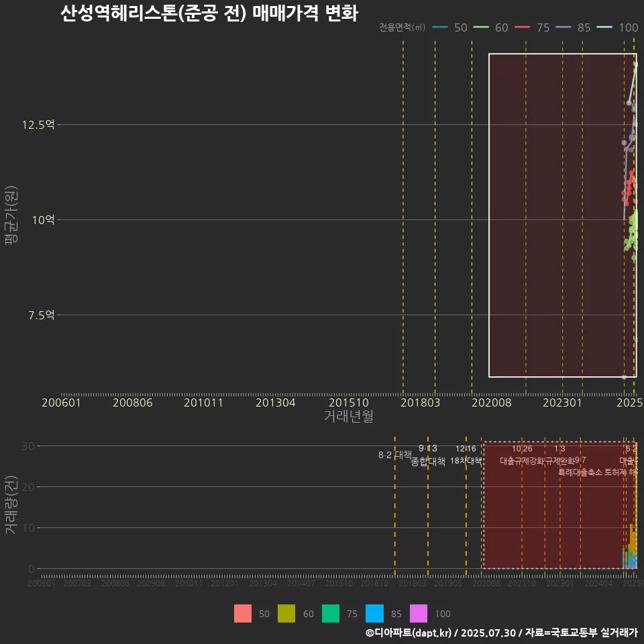Click price chart's 201011 date label
The width and height of the screenshot is (644, 644).
pyautogui.click(x=204, y=402)
